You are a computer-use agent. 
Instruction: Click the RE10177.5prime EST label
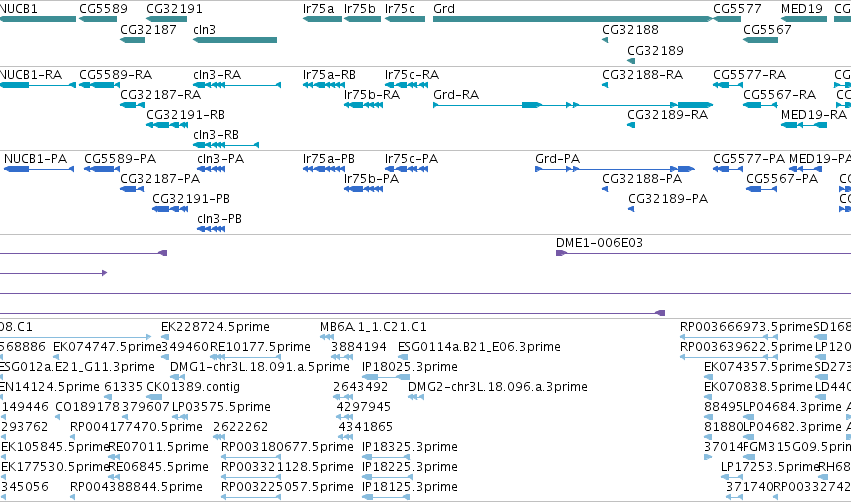[x=260, y=347]
